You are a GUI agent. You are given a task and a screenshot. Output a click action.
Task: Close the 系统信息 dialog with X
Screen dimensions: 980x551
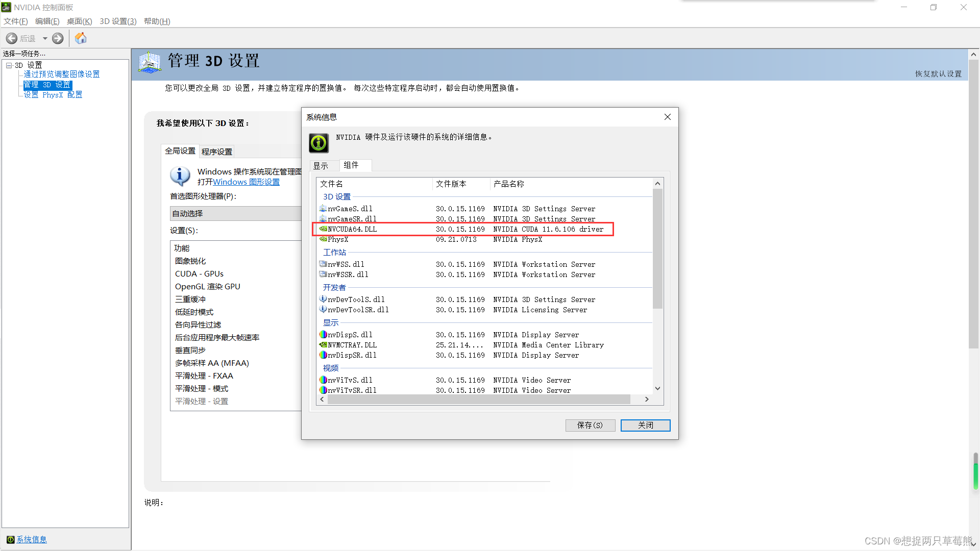point(667,117)
